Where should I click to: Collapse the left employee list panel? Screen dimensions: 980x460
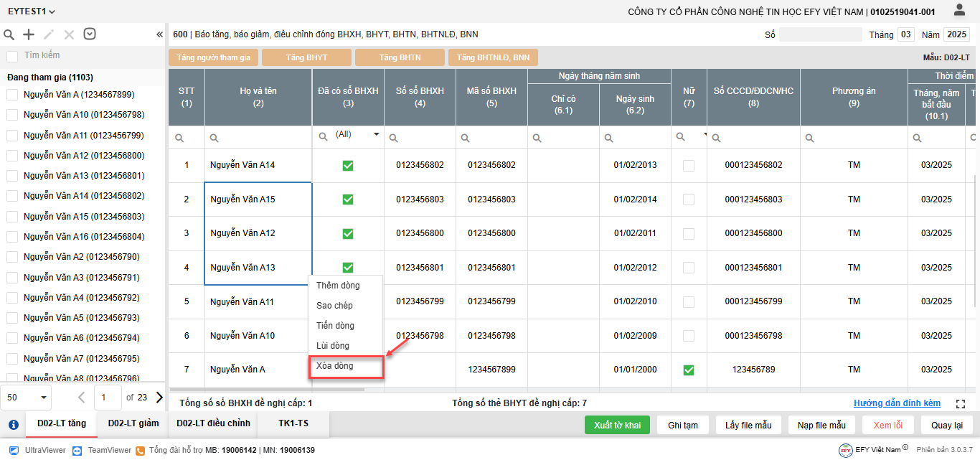coord(159,34)
